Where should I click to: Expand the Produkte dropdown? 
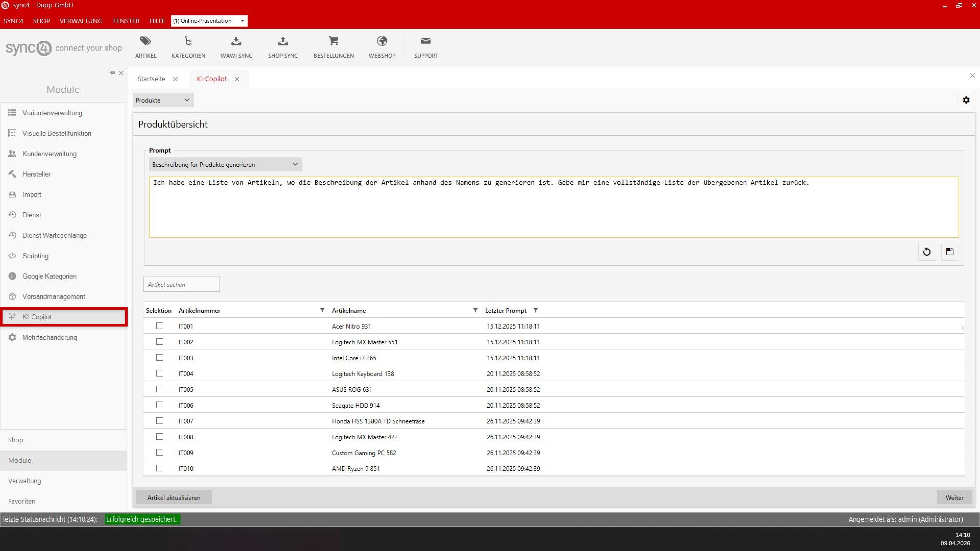[163, 100]
